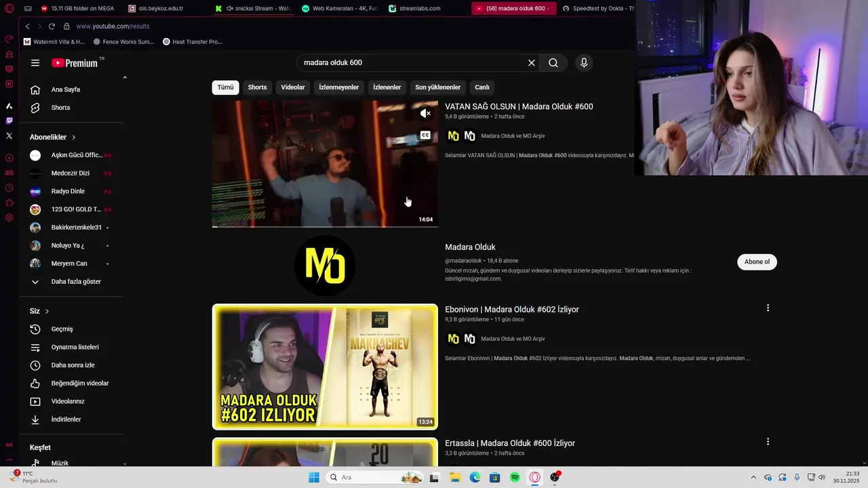The height and width of the screenshot is (488, 868).
Task: Collapse sidebar with the up arrow
Action: click(125, 78)
